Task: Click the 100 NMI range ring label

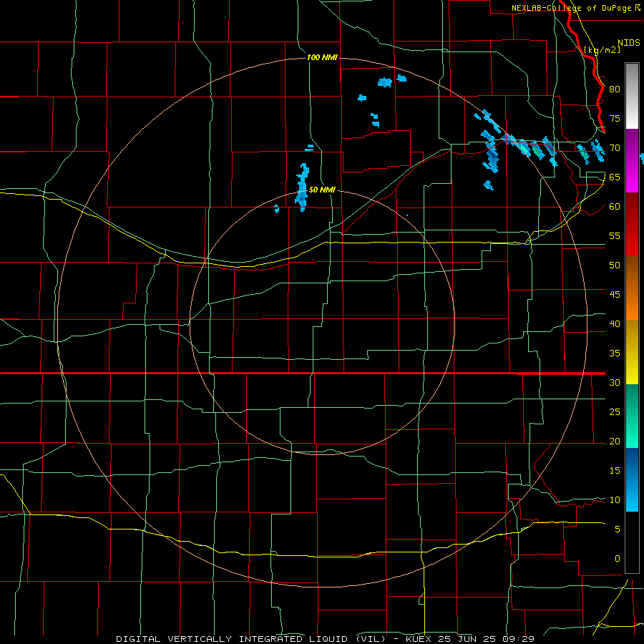Action: pos(322,57)
